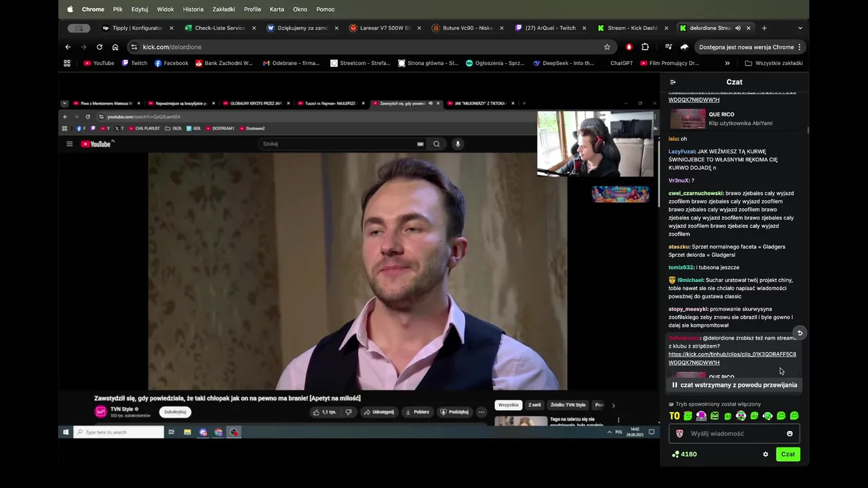Click YouTube voice search microphone in stream
The width and height of the screenshot is (868, 488).
(458, 144)
